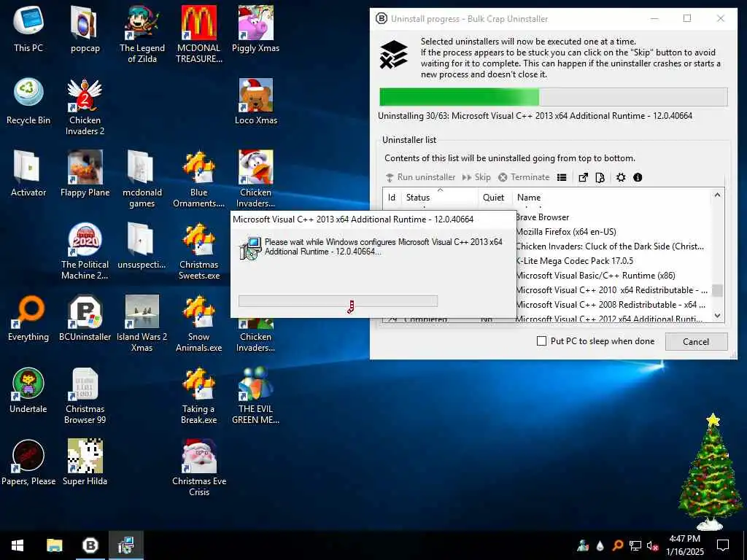Select Recycle Bin desktop icon
This screenshot has width=747, height=560.
tap(28, 101)
